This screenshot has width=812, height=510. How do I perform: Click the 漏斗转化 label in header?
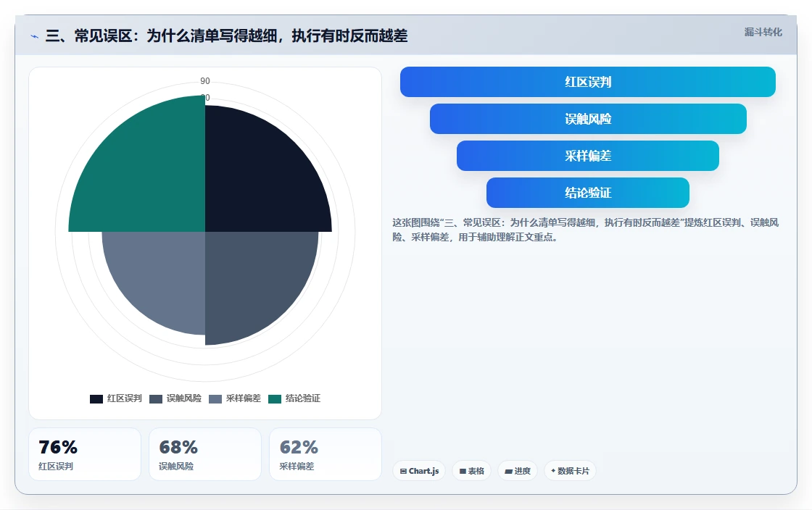click(763, 32)
